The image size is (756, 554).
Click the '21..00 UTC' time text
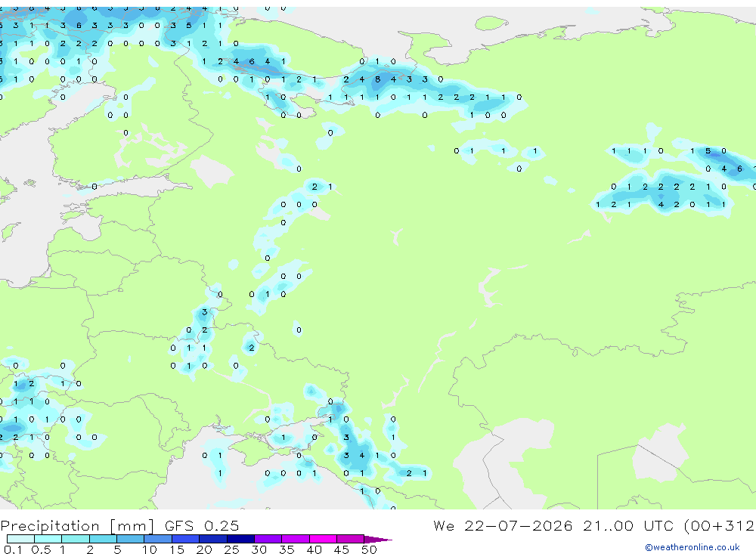pos(630,525)
